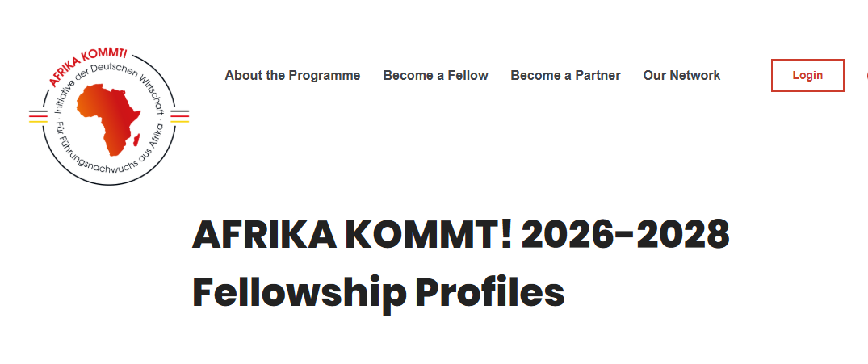The height and width of the screenshot is (364, 868).
Task: Click 2026-2028 in the page heading
Action: point(626,236)
